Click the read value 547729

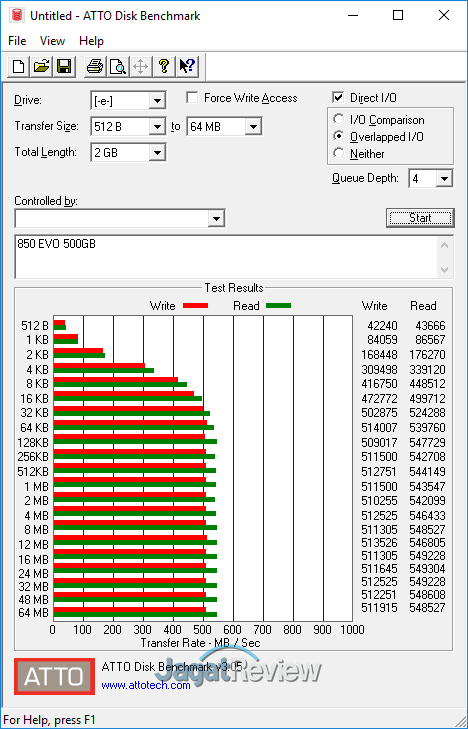[428, 443]
